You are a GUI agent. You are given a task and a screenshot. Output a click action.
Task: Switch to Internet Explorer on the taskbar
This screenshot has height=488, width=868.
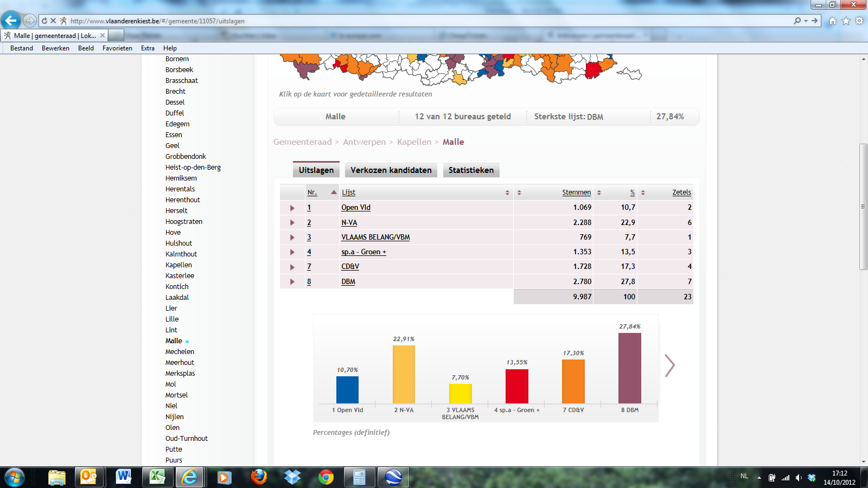coord(189,478)
